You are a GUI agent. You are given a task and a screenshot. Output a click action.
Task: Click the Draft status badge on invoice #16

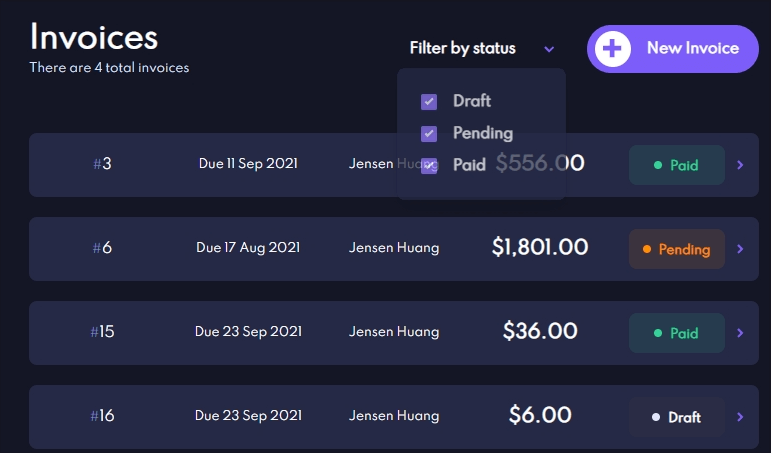676,417
